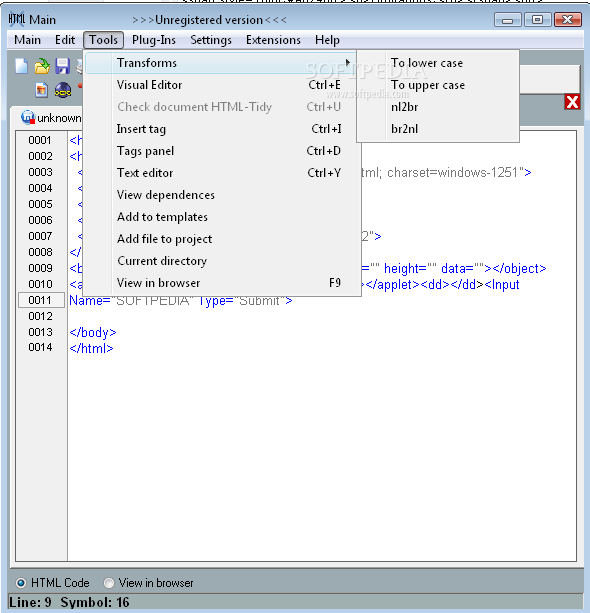The image size is (590, 613).
Task: Select View in browser radio button
Action: [109, 583]
